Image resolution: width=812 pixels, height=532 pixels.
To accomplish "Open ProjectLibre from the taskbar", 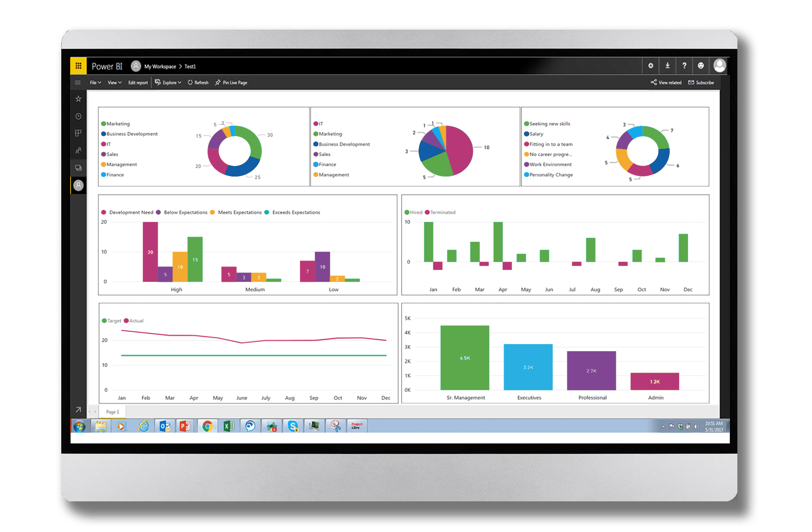I will [x=356, y=426].
